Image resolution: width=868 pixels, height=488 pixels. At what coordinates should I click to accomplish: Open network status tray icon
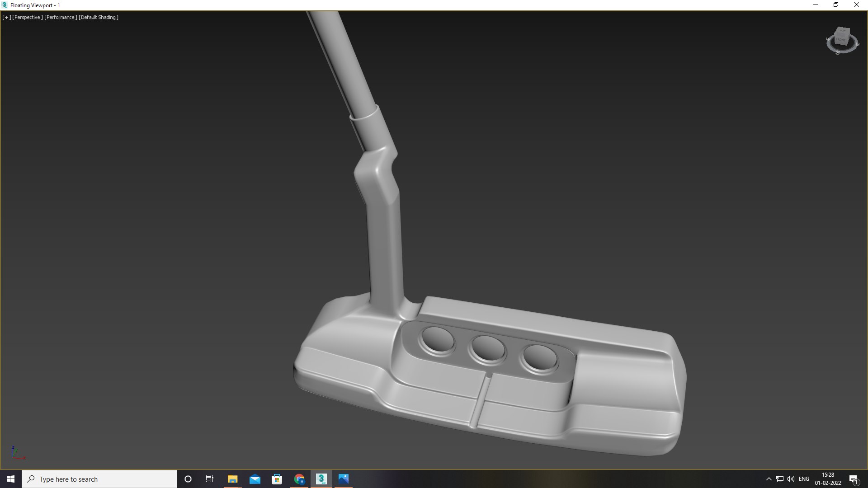point(780,479)
